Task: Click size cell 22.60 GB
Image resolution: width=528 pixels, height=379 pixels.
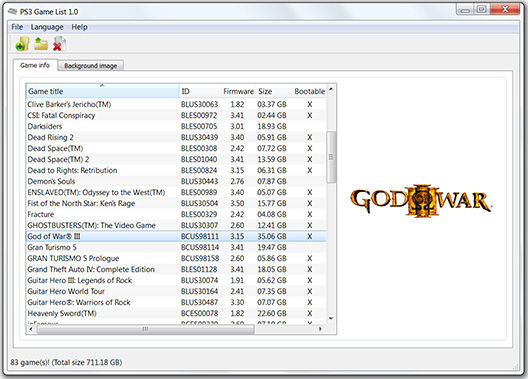Action: tap(272, 313)
